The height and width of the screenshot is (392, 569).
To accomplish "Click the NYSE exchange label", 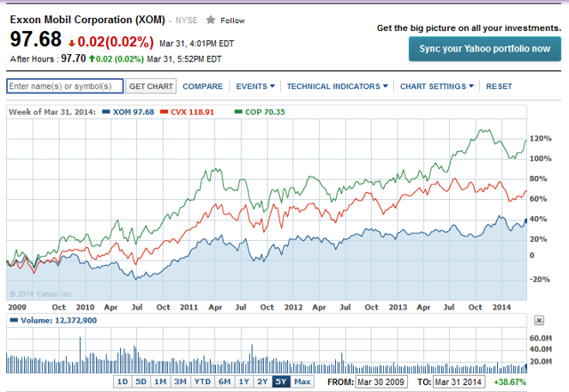I will [x=186, y=20].
